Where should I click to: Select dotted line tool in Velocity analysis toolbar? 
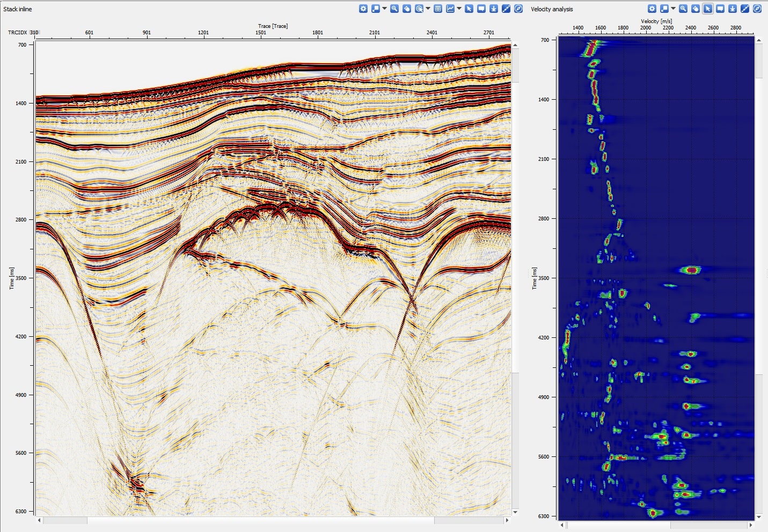(x=745, y=9)
